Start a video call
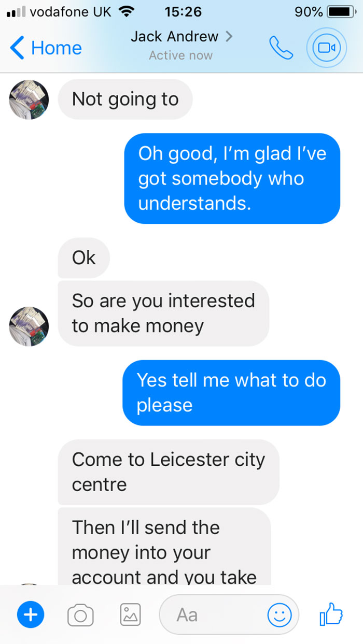The width and height of the screenshot is (363, 644). (326, 47)
